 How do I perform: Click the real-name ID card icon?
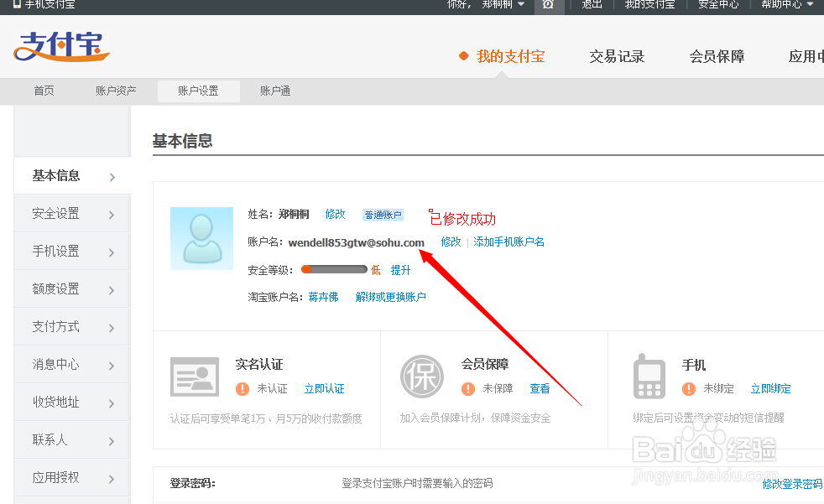point(195,377)
